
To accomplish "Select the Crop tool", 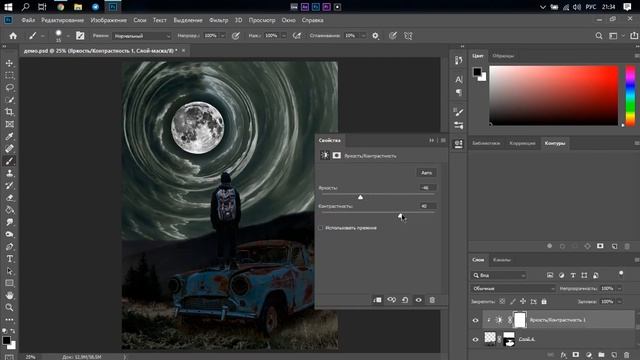I will tap(9, 112).
